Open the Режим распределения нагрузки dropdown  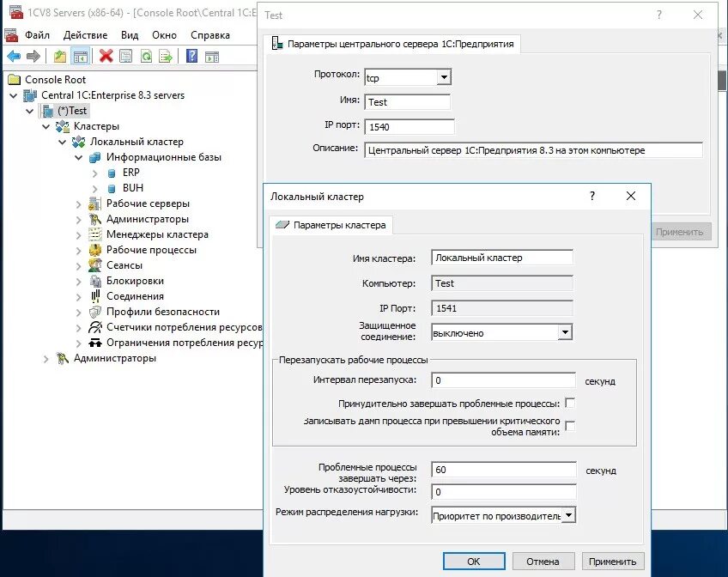click(568, 515)
